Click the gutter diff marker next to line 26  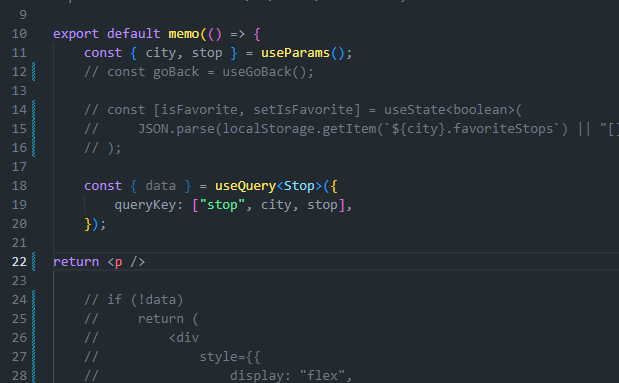tap(34, 338)
